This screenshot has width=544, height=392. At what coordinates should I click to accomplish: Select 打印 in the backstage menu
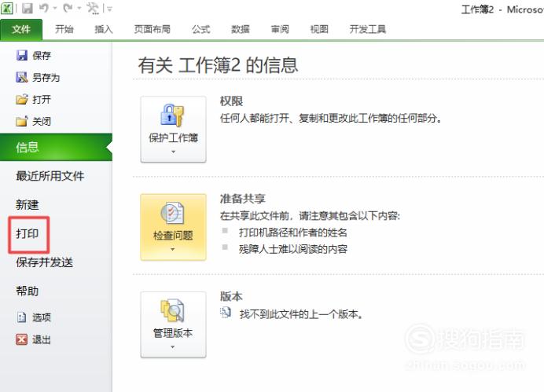[x=27, y=233]
